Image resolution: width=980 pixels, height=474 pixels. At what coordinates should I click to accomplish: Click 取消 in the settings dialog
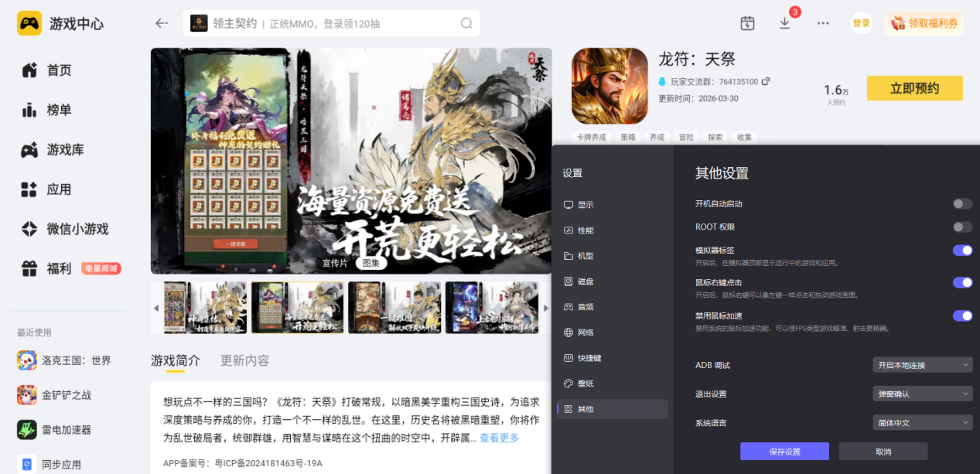[883, 452]
